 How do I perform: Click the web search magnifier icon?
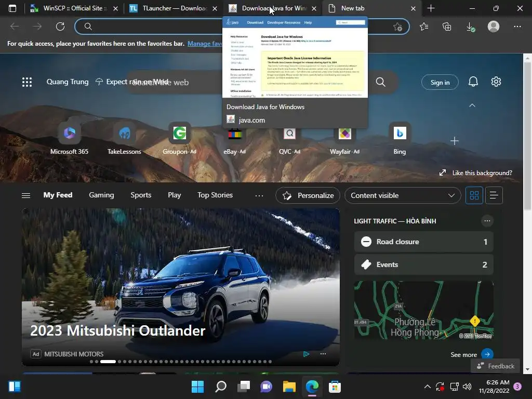point(380,82)
